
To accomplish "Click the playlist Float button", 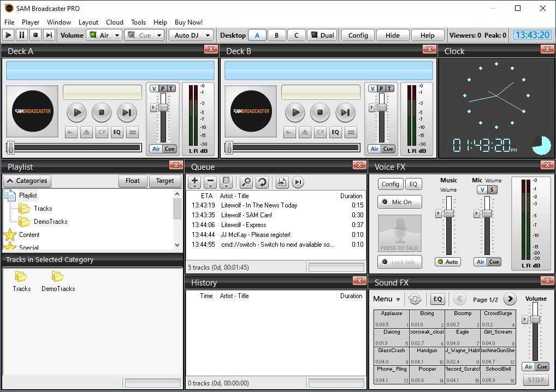I will pos(133,181).
